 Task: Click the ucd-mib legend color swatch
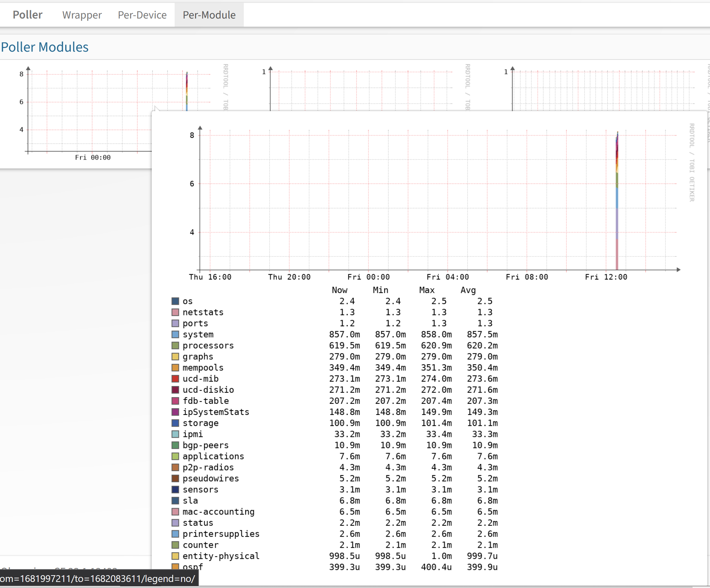(175, 379)
